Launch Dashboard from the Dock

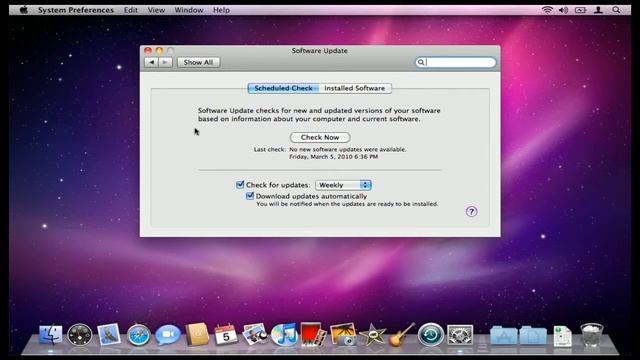[80, 335]
